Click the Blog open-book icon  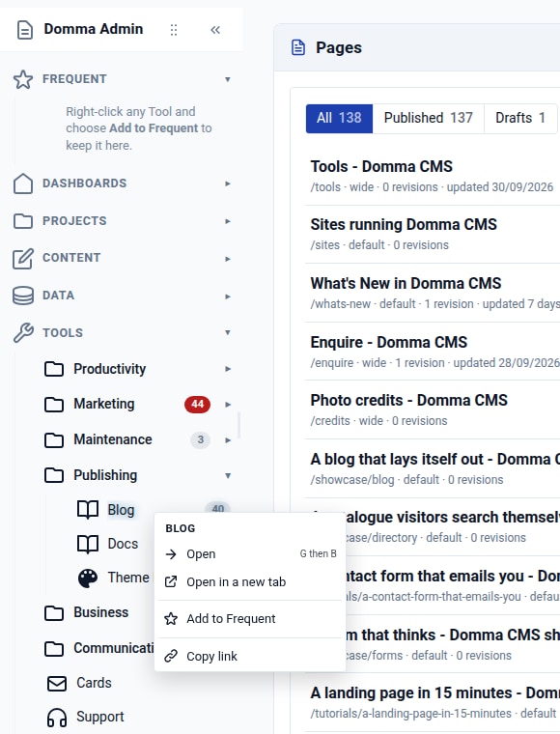88,510
